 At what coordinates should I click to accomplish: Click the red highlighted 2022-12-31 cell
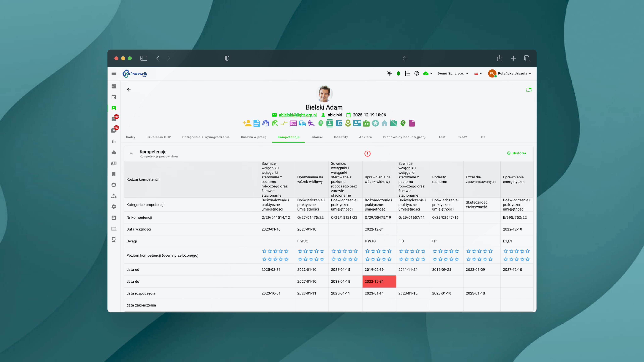379,282
